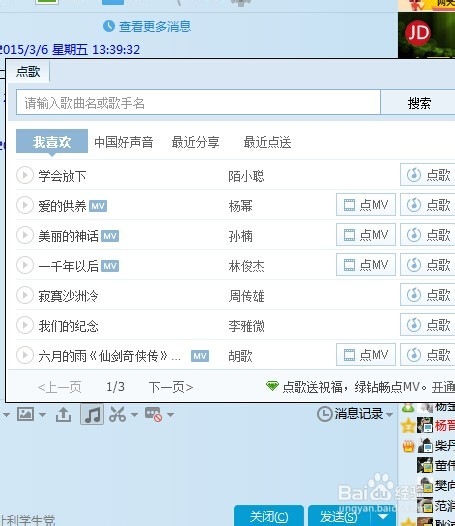Click MV badge next to 一千年以后
The image size is (455, 526).
[x=110, y=266]
